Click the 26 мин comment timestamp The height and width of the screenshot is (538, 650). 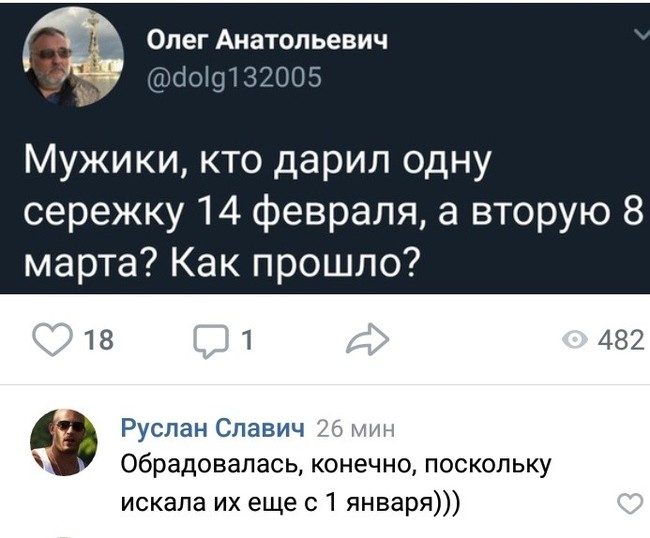(356, 430)
